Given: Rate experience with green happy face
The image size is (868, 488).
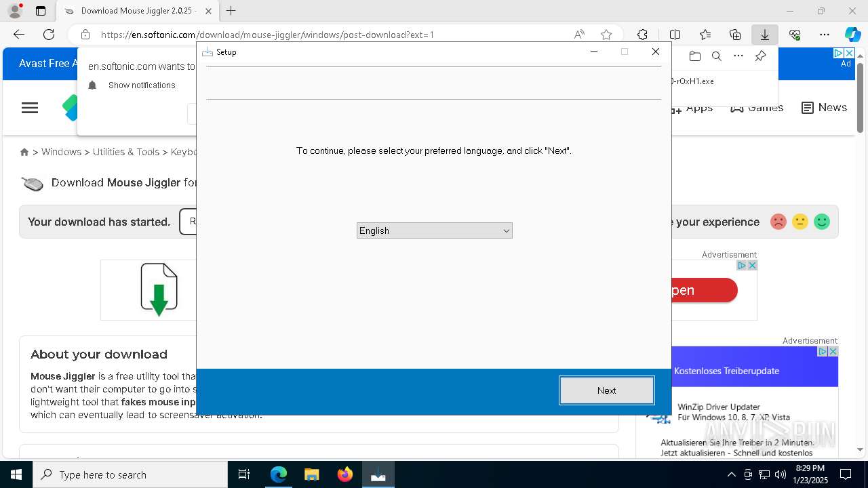Looking at the screenshot, I should pos(822,222).
